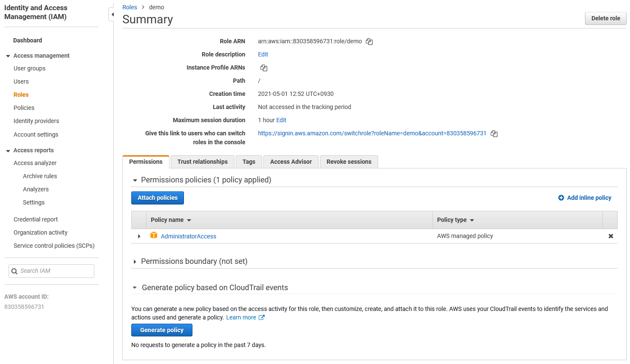Go to Roles breadcrumb link
630x364 pixels.
[130, 7]
